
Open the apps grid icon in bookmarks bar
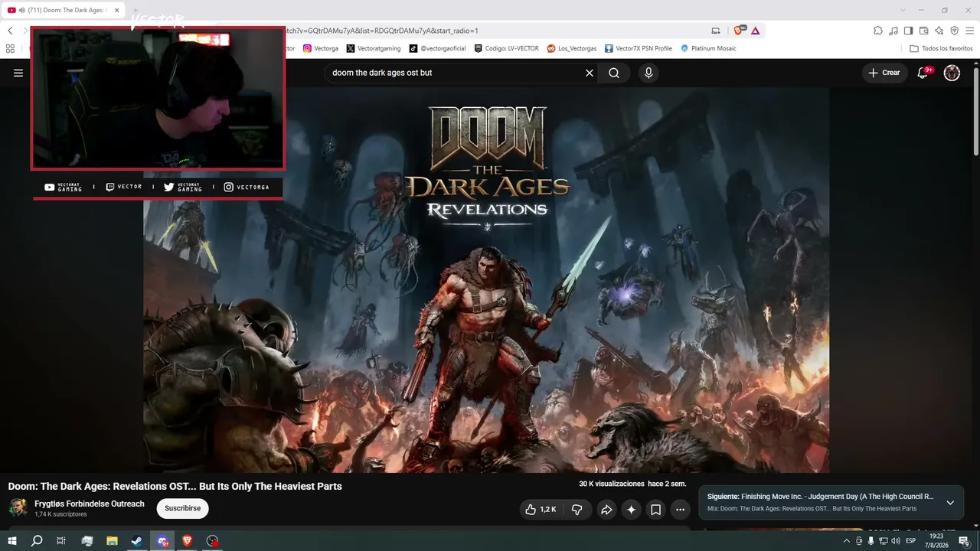(x=10, y=48)
